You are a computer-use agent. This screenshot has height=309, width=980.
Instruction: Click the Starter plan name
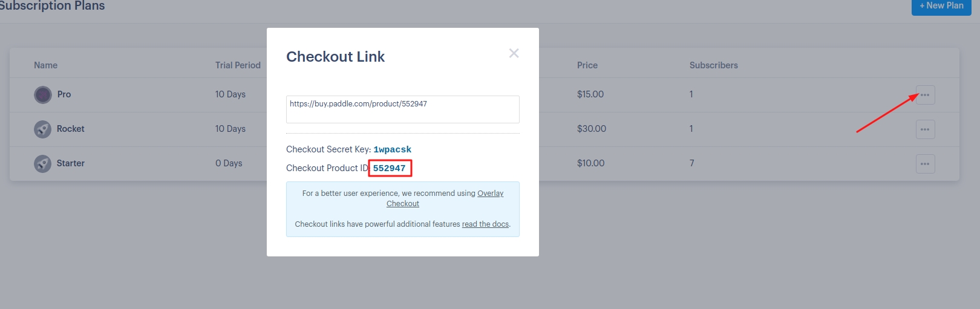click(x=71, y=163)
